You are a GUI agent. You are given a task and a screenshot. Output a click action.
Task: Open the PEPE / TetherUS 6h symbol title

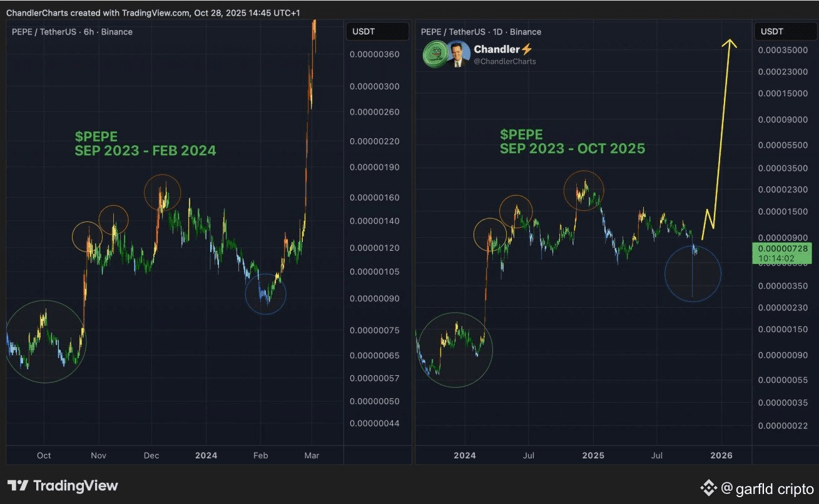point(72,32)
